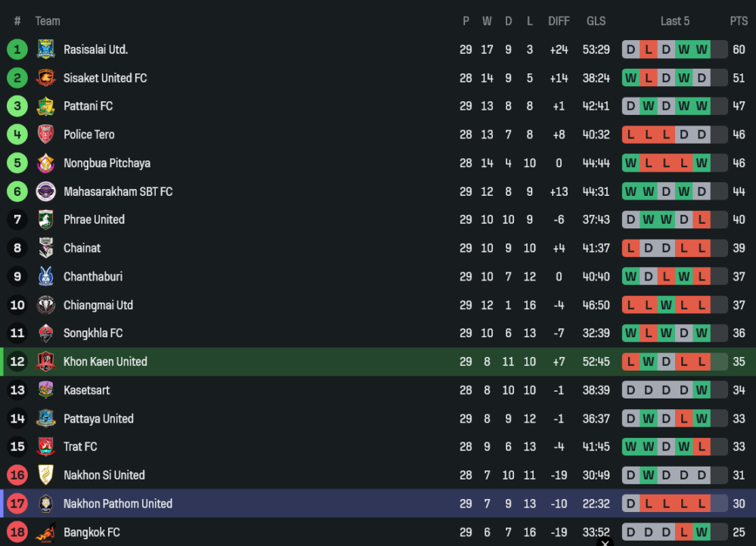Screen dimensions: 756x546
Task: Sort the table by DIFF column
Action: pyautogui.click(x=559, y=21)
